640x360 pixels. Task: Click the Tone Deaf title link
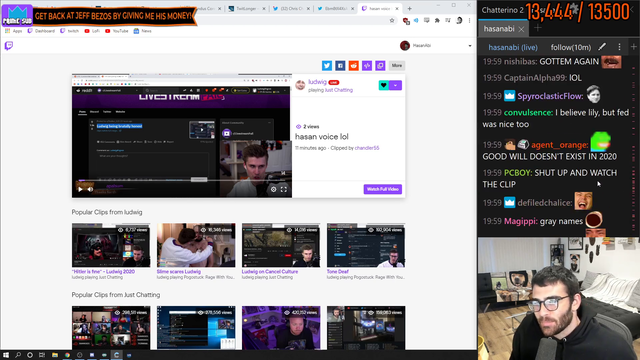pos(338,271)
